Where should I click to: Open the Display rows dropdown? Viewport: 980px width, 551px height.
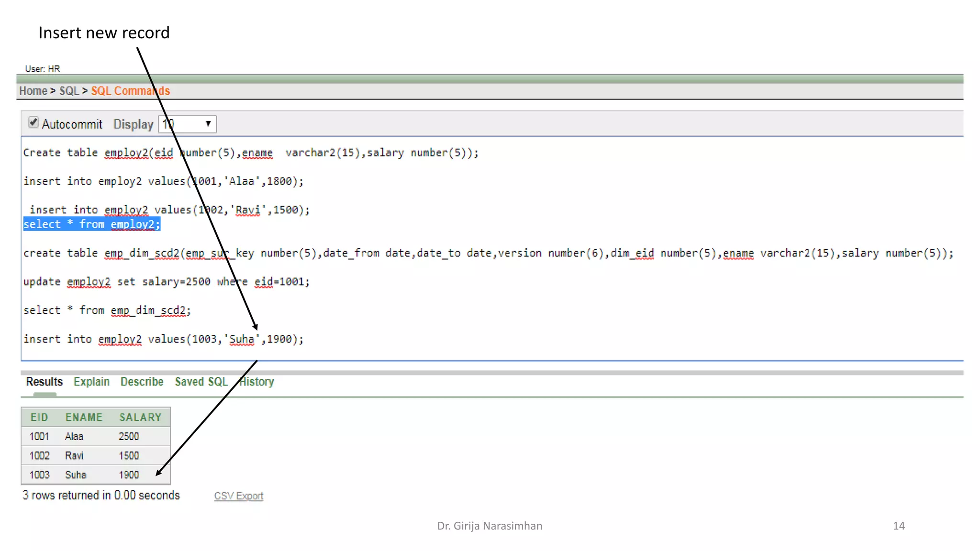click(x=187, y=124)
